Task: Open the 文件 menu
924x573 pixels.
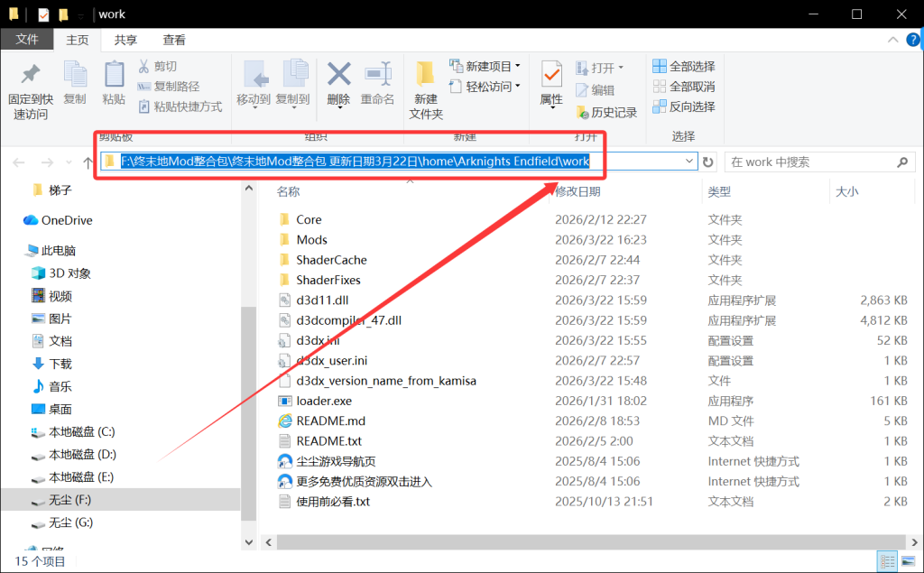Action: click(x=27, y=40)
